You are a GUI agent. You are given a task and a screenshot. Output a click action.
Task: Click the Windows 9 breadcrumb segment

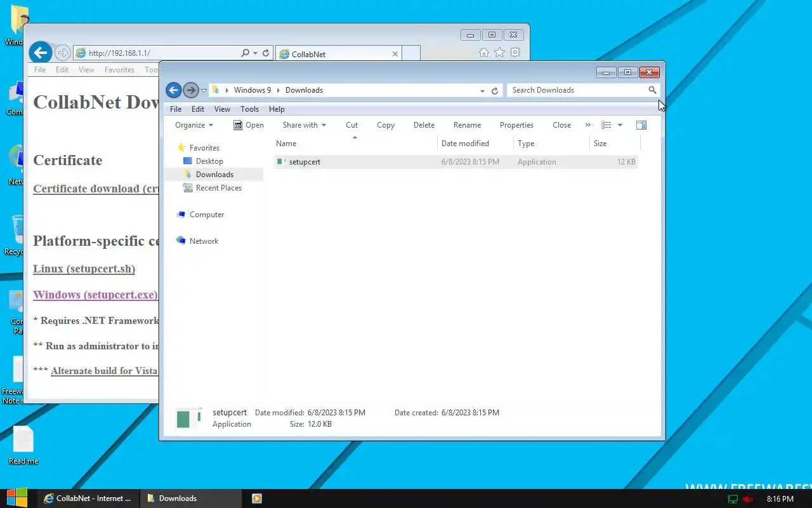coord(252,90)
